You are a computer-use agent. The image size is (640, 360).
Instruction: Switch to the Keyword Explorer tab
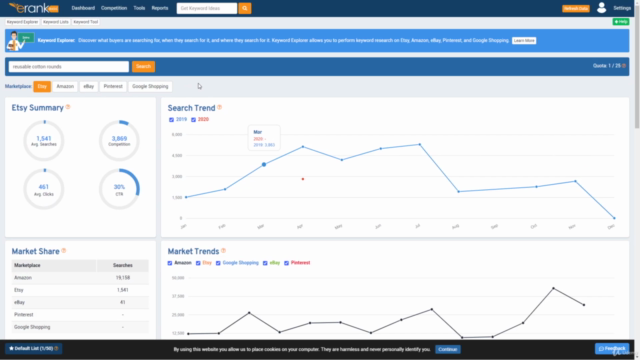[22, 22]
